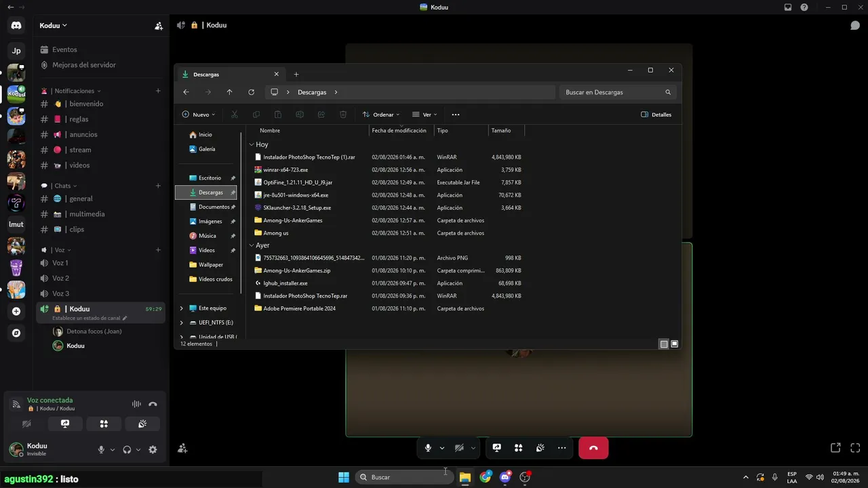Screen dimensions: 868x488
Task: Open OBS Studio from the taskbar
Action: coord(525,477)
